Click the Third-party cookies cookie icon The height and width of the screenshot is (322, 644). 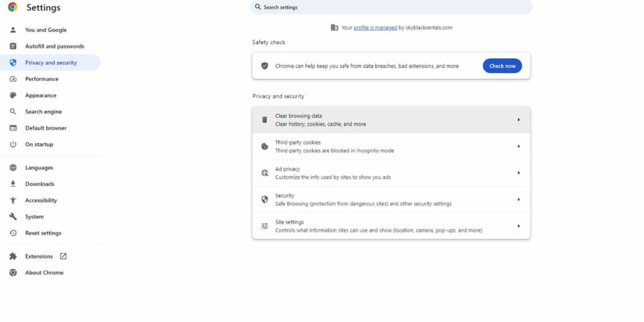265,146
